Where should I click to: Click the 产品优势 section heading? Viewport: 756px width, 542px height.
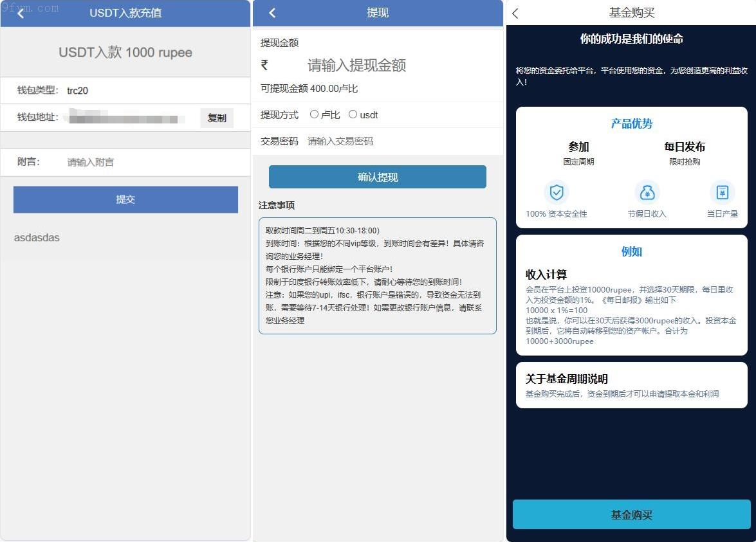(x=631, y=124)
